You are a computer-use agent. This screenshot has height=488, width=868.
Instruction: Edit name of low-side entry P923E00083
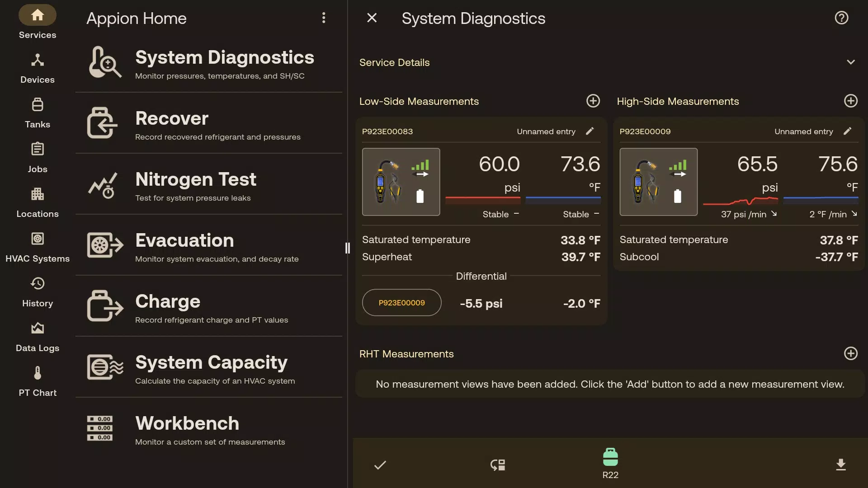[x=590, y=131]
